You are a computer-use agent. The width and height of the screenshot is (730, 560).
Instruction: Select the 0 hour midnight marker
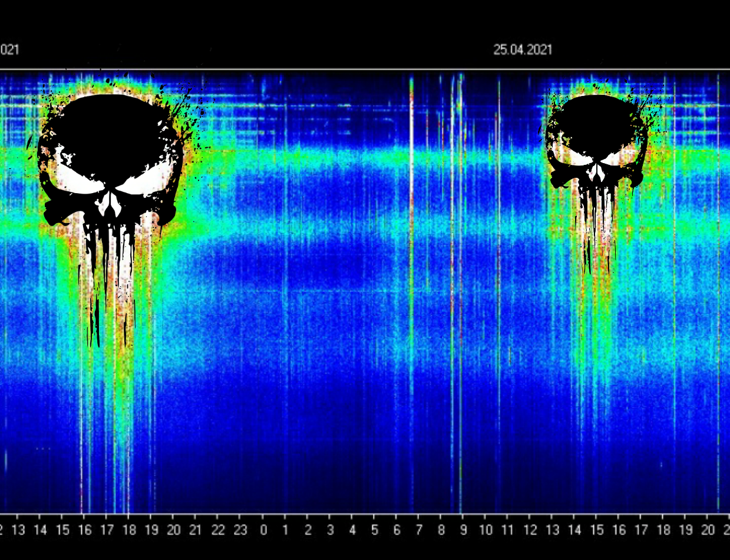click(x=263, y=530)
